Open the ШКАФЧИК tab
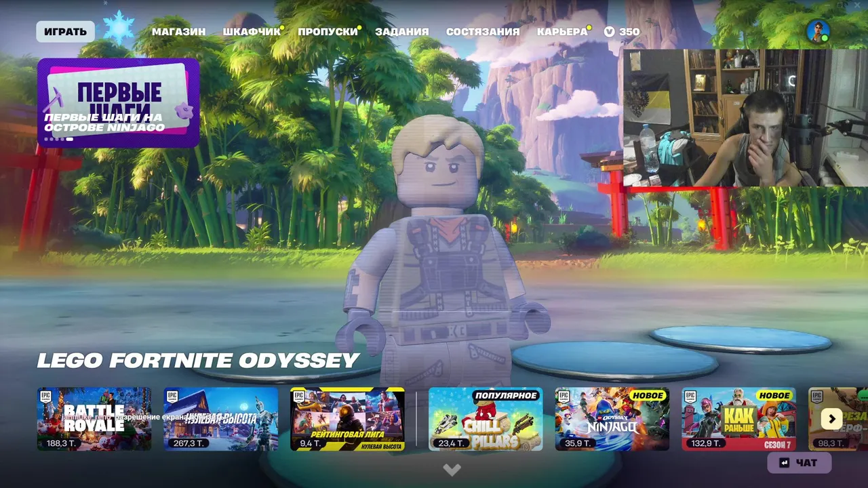 point(252,32)
